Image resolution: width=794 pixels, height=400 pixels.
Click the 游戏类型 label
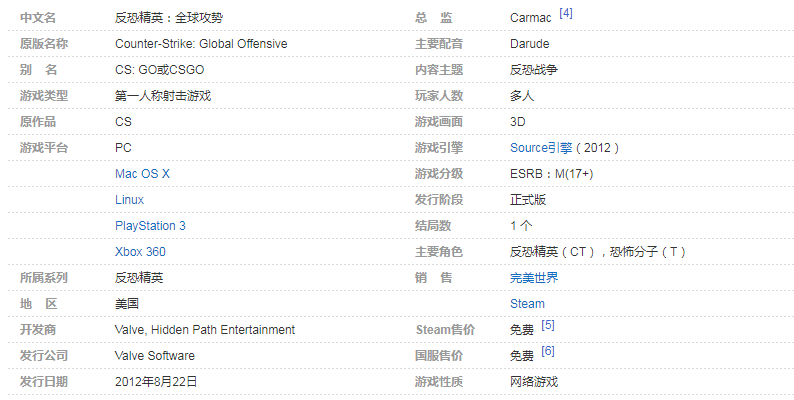coord(44,96)
